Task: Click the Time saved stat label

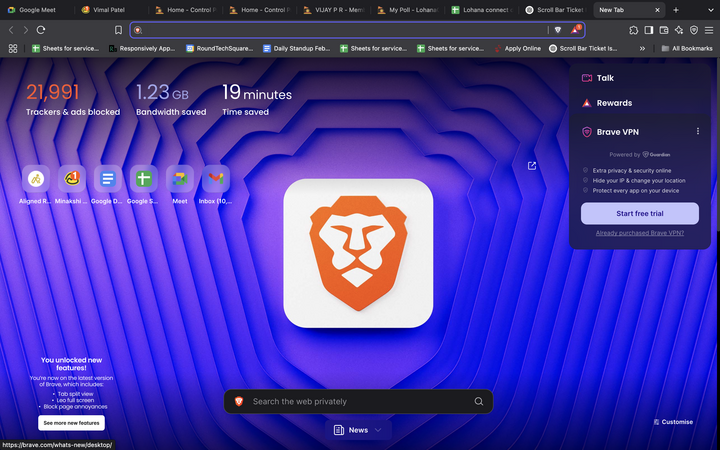Action: coord(246,112)
